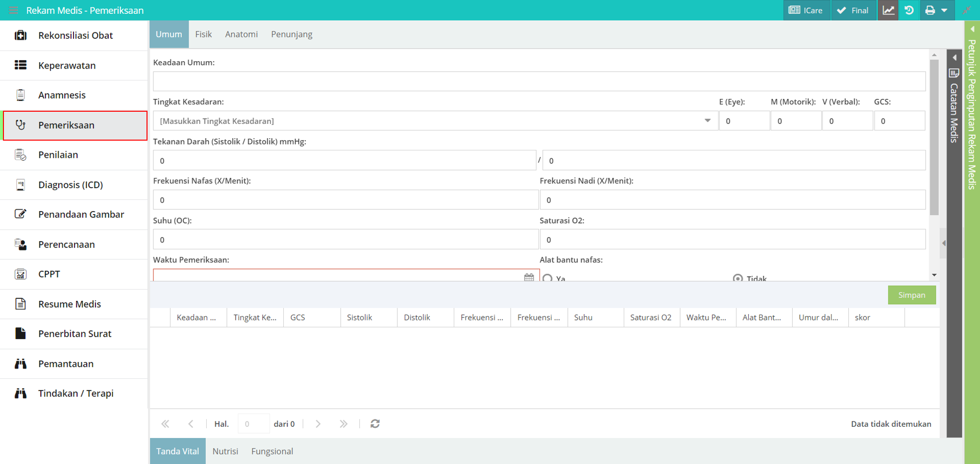Select Tidak for Alat bantu nafas
Screen dimensions: 980x464
point(737,278)
